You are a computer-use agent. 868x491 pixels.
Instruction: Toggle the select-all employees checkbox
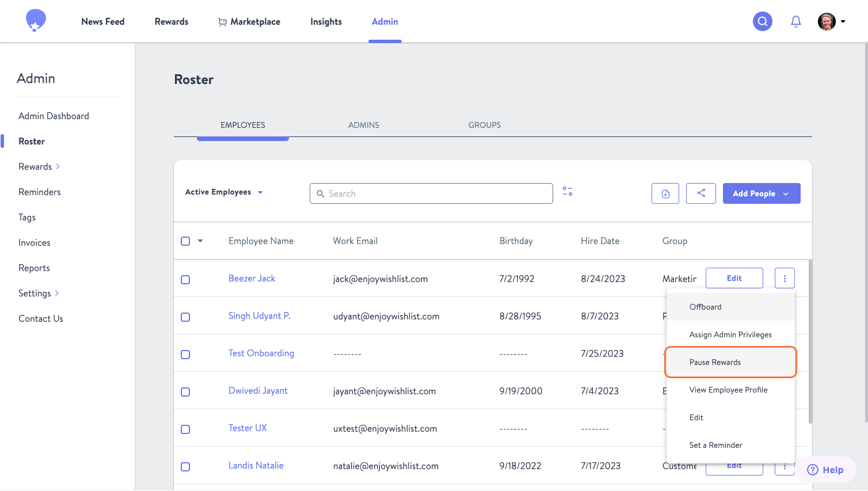pyautogui.click(x=185, y=241)
